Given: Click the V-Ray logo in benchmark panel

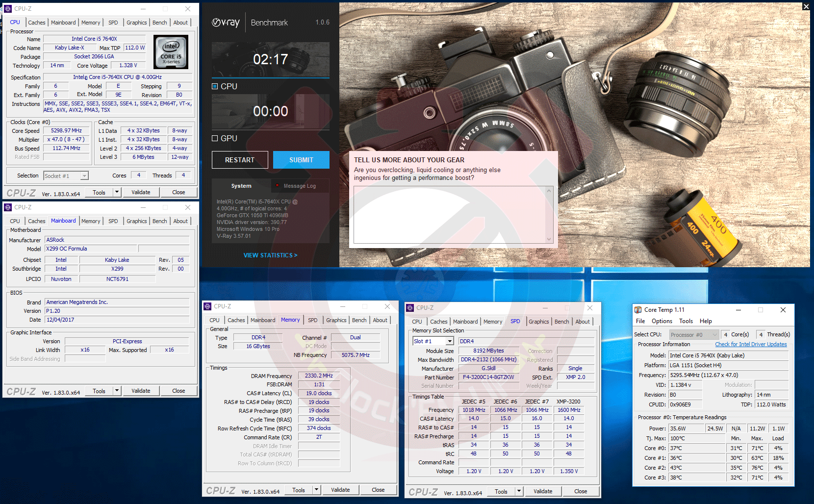Looking at the screenshot, I should click(x=226, y=23).
